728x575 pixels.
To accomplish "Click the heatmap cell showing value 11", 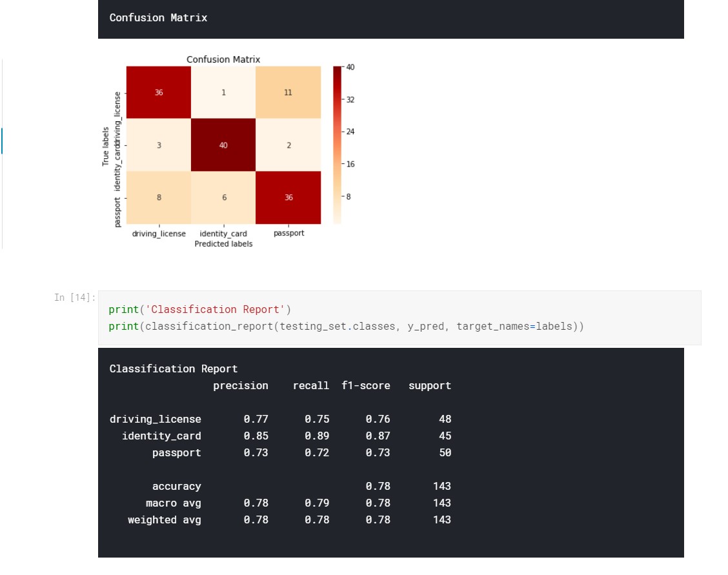I will coord(288,92).
